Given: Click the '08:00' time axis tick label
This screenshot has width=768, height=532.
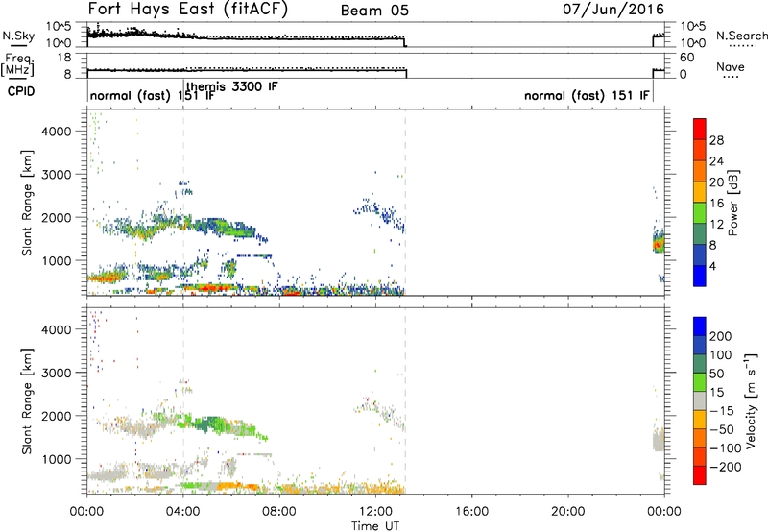Looking at the screenshot, I should pos(279,511).
